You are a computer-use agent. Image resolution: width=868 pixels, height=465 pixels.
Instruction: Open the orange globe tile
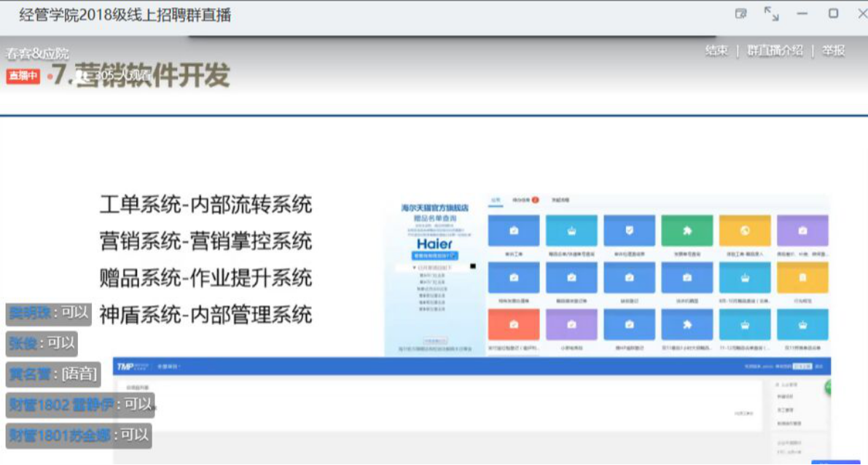point(744,230)
